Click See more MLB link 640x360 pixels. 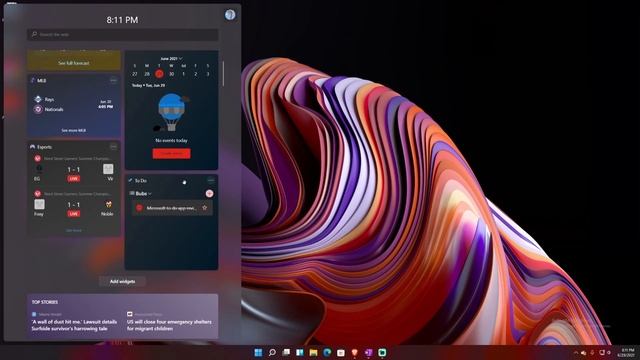74,131
